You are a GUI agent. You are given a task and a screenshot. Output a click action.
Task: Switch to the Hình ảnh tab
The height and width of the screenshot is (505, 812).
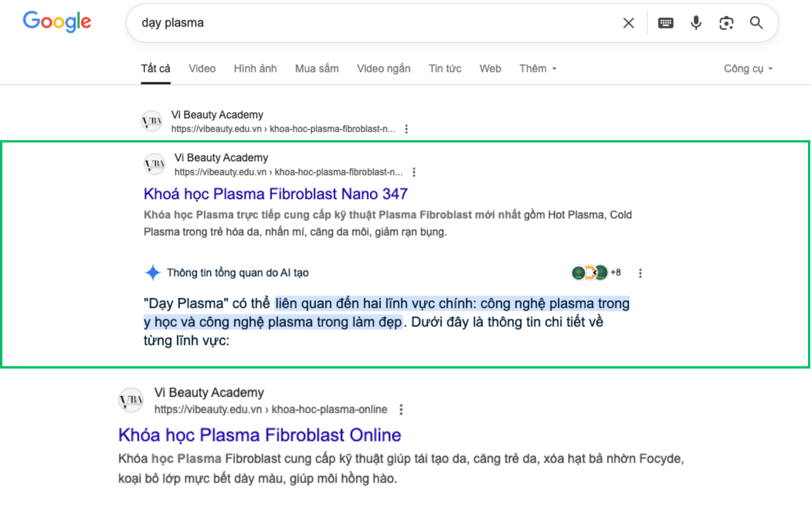255,69
